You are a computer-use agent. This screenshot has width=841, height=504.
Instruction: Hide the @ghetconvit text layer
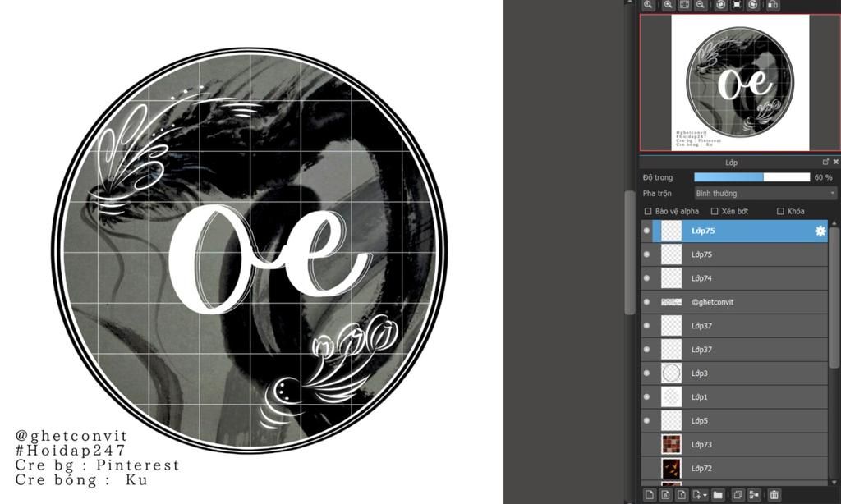click(647, 302)
